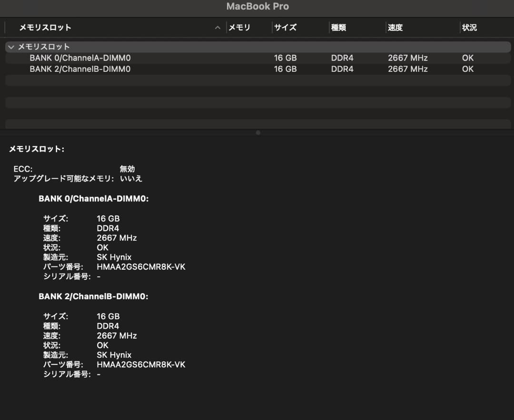
Task: Click 16 GB under BANK 2 details
Action: click(108, 316)
